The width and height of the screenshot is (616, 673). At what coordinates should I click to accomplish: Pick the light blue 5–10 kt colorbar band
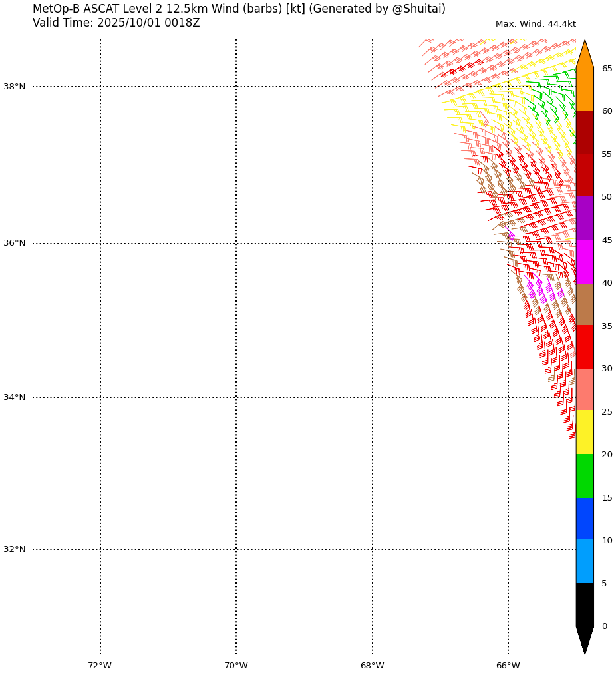point(584,561)
